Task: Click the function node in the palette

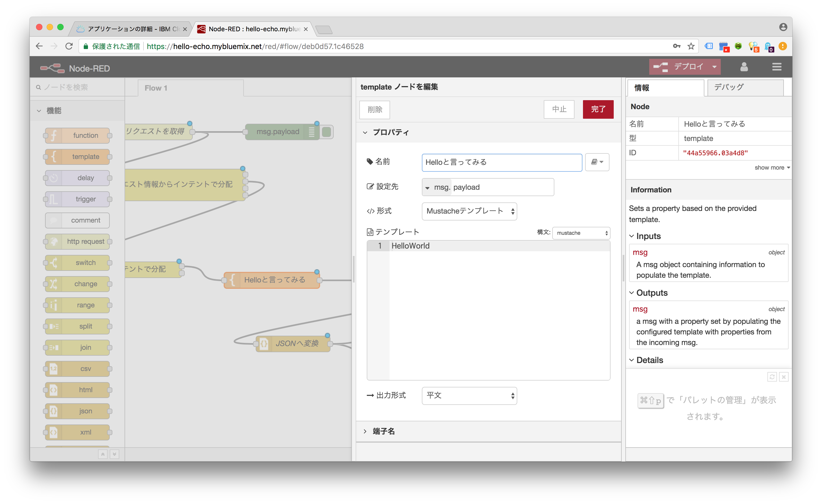Action: click(77, 135)
